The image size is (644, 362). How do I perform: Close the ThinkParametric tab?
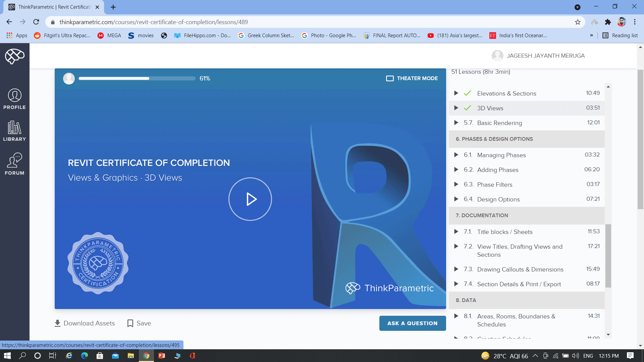[97, 7]
